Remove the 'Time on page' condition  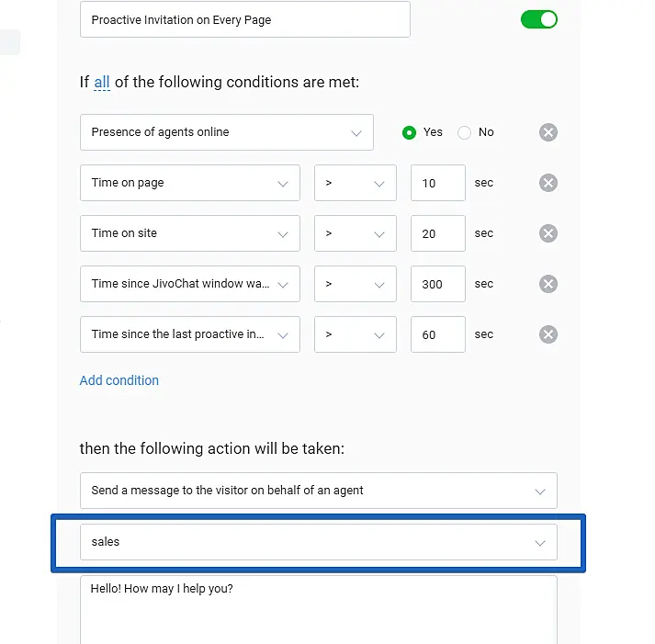[x=548, y=183]
